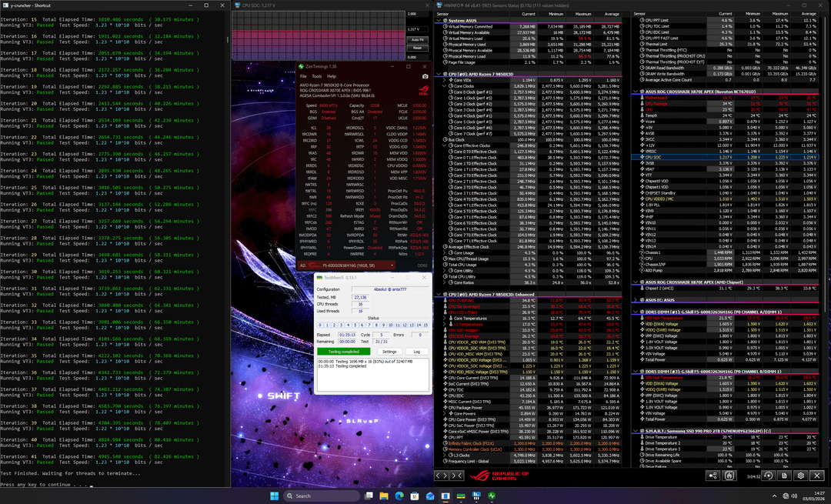Screen dimensions: 831x504
Task: Click Auto Fit on CPU SOC graph
Action: [x=417, y=39]
